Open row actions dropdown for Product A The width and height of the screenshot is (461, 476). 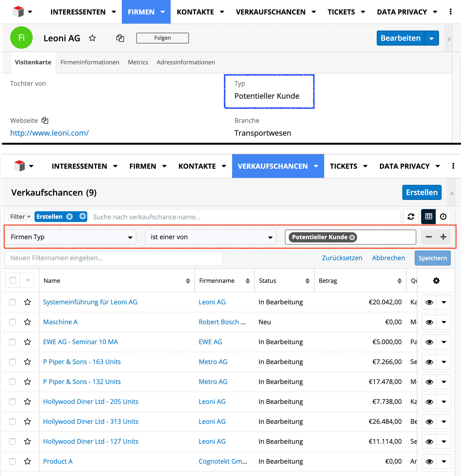(x=444, y=461)
